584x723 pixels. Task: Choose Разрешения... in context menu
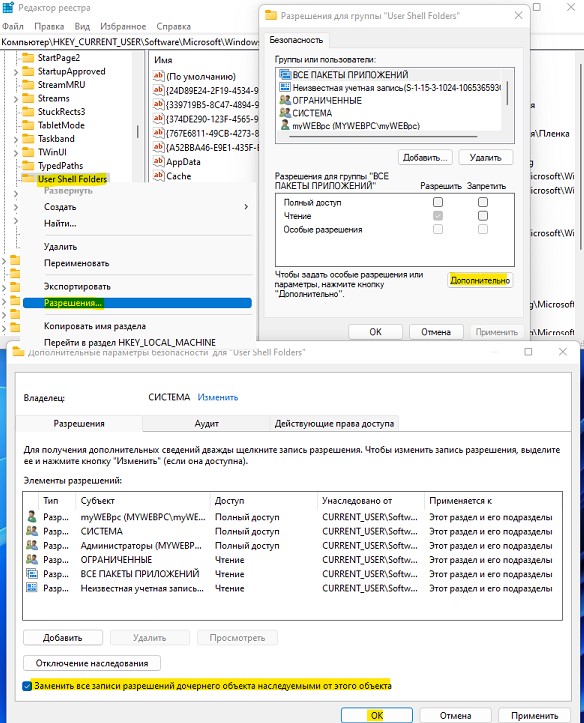coord(137,303)
